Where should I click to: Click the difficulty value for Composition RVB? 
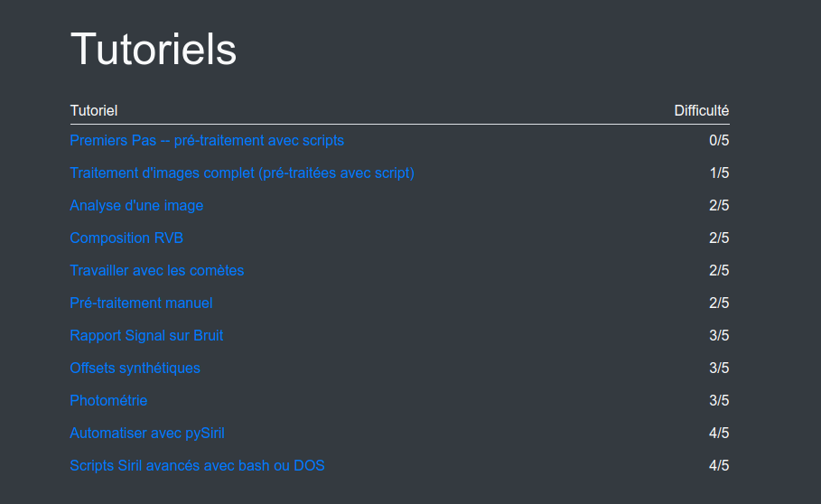tap(719, 238)
